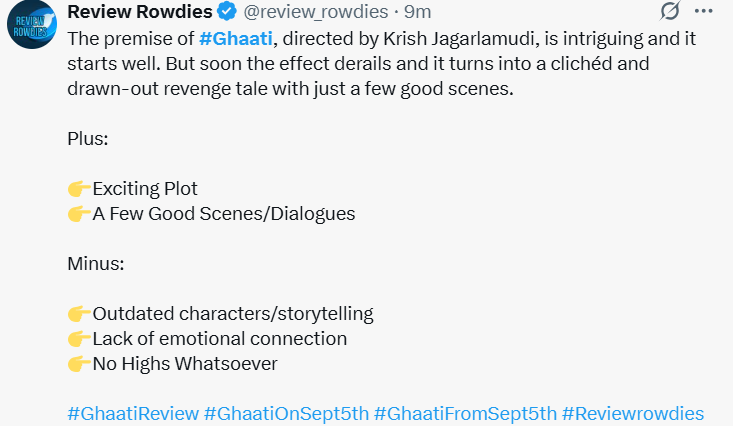Click the pointing emoji beside Outdated characters/storytelling
Viewport: 733px width, 426px height.
79,313
